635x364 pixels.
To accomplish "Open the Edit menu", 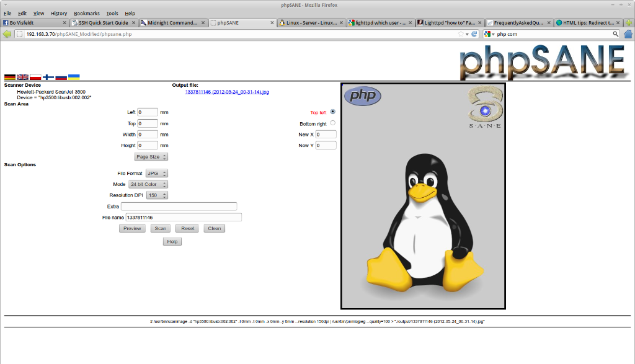I will (x=22, y=14).
